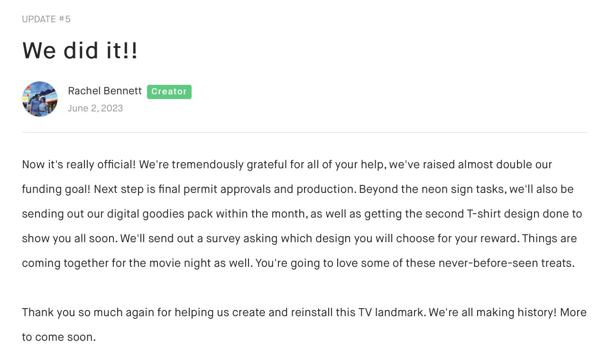
Task: Click the green Creator badge
Action: pyautogui.click(x=169, y=92)
